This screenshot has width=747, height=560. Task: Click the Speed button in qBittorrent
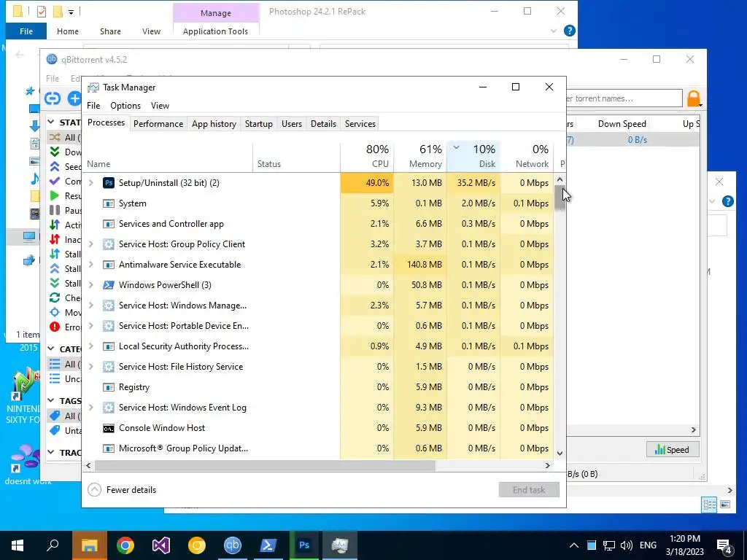(x=672, y=449)
